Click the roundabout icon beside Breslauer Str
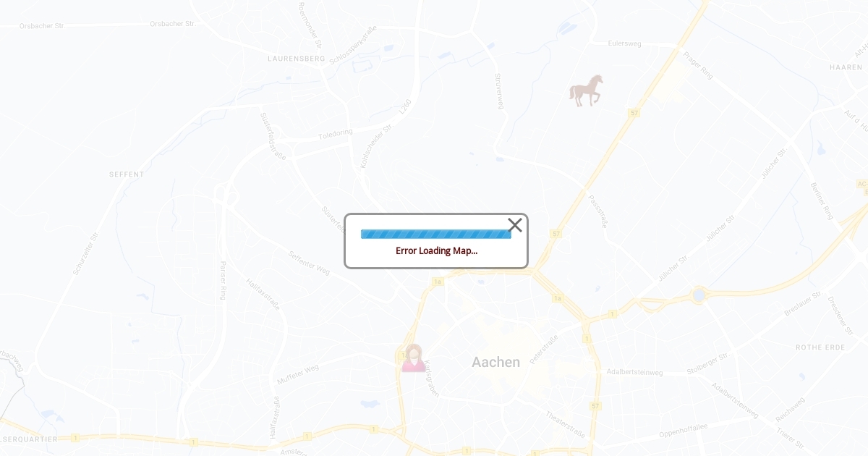Image resolution: width=868 pixels, height=456 pixels. pyautogui.click(x=698, y=295)
